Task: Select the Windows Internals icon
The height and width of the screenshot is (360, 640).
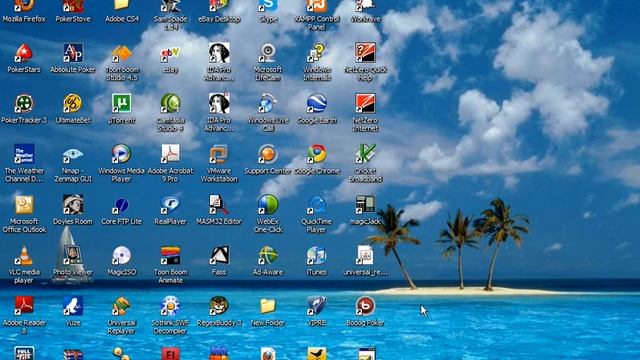Action: (317, 53)
